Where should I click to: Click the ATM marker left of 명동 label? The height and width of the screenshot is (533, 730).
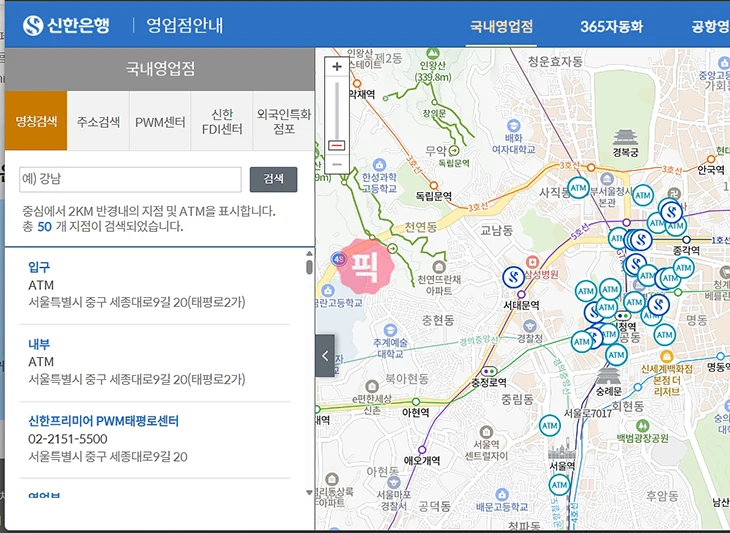click(665, 335)
